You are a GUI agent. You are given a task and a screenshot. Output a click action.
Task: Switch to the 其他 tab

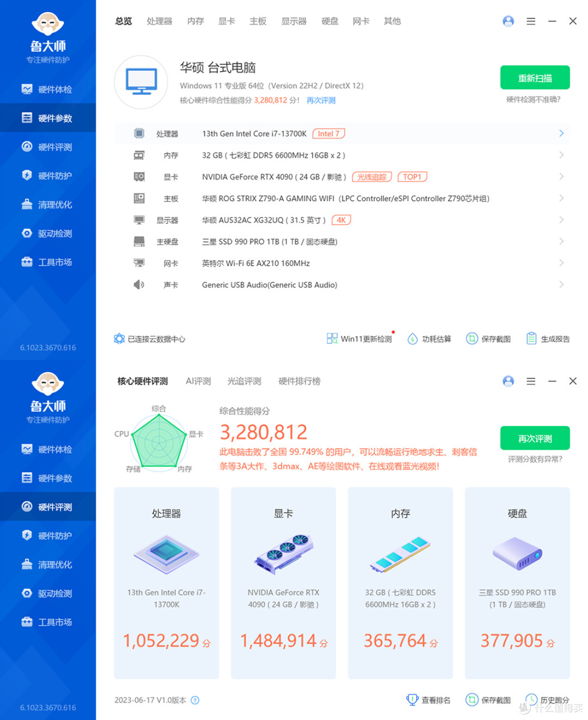pos(392,21)
